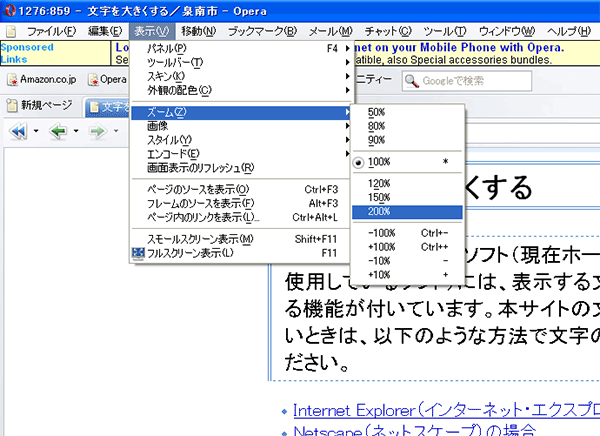Open the メール(M) menu

331,31
